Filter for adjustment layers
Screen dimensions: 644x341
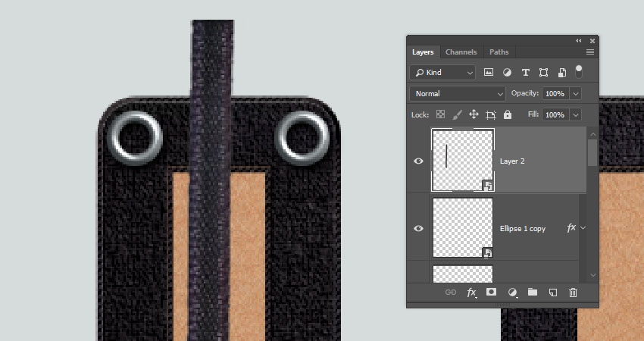tap(507, 73)
